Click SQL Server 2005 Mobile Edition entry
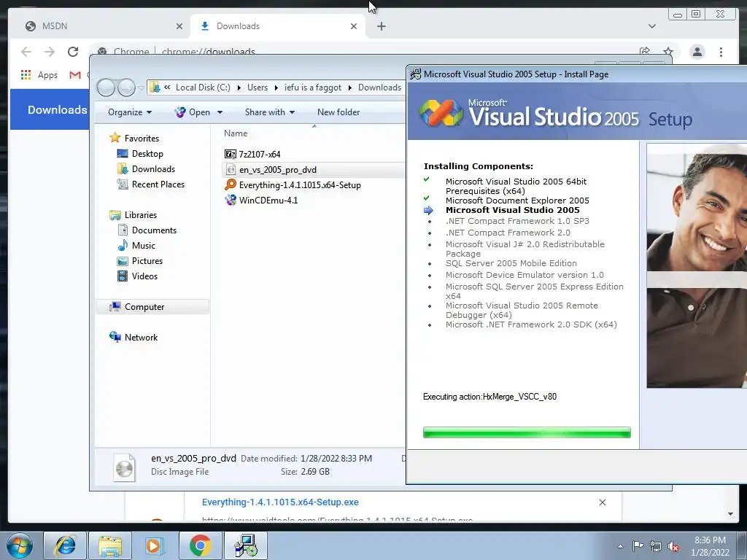747x560 pixels. pyautogui.click(x=511, y=263)
